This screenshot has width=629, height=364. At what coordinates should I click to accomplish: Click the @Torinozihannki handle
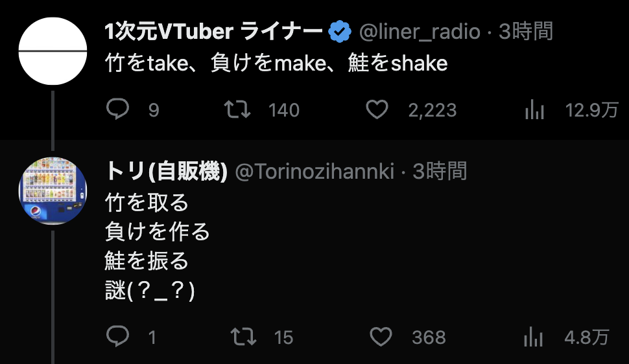(315, 172)
